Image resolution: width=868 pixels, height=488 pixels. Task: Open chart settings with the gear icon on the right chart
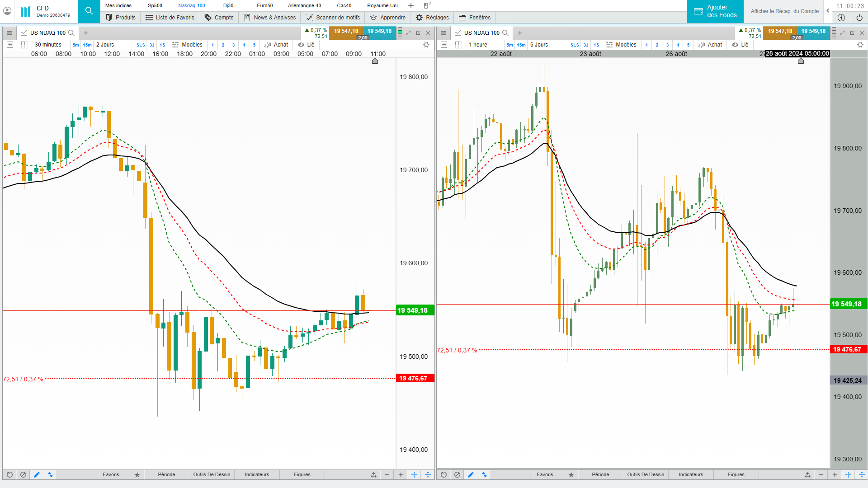click(x=860, y=45)
